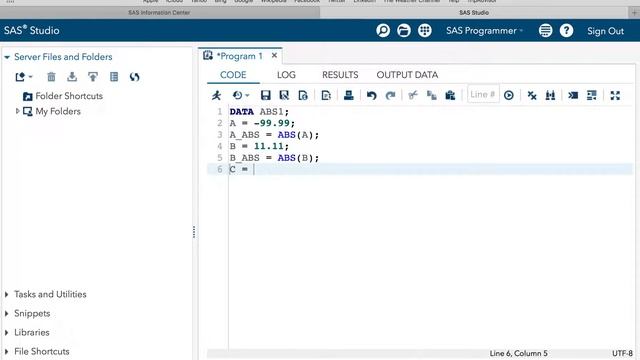Open the More application options menu icon
The width and height of the screenshot is (640, 360).
click(545, 31)
